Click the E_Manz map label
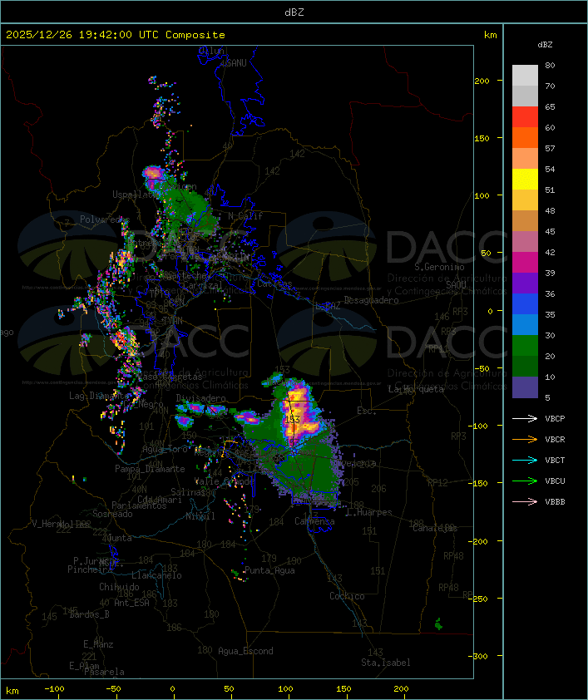Image resolution: width=588 pixels, height=700 pixels. pyautogui.click(x=98, y=644)
